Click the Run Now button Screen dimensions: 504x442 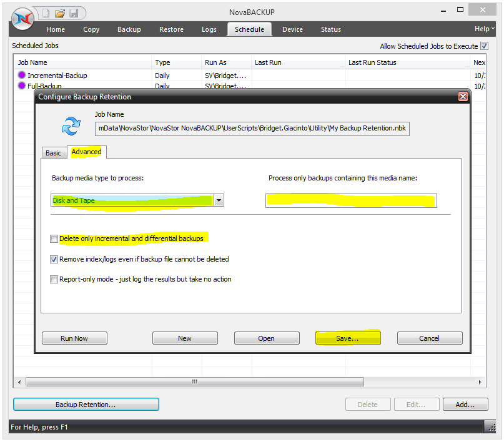click(74, 338)
